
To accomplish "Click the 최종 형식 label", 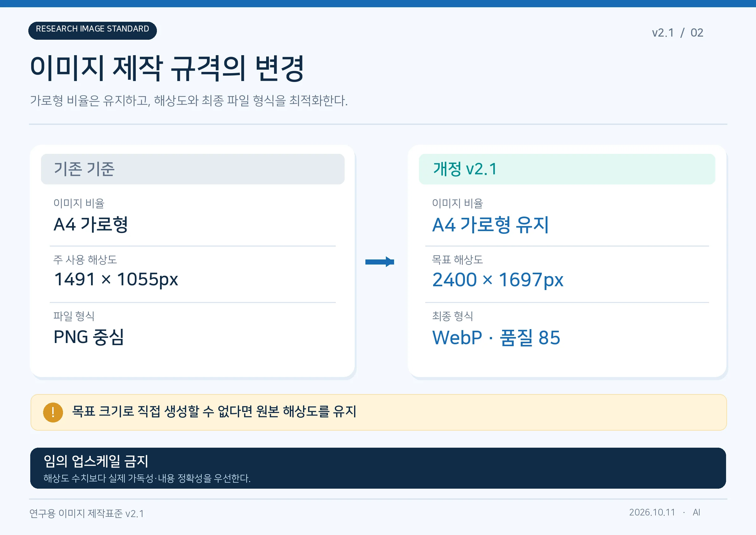I will tap(452, 316).
